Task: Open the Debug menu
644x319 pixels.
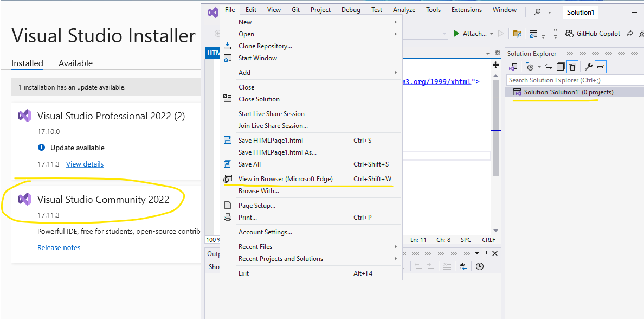Action: (x=351, y=9)
